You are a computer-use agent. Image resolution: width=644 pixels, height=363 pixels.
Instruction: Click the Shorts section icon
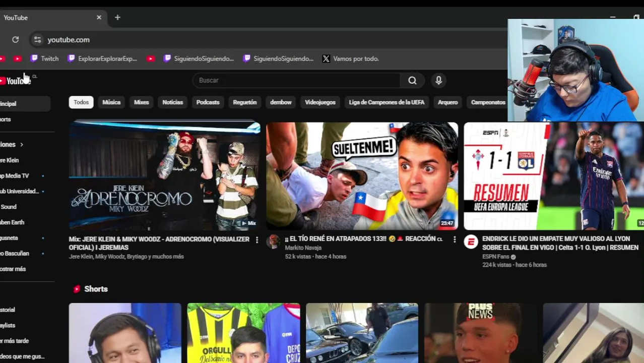coord(77,289)
